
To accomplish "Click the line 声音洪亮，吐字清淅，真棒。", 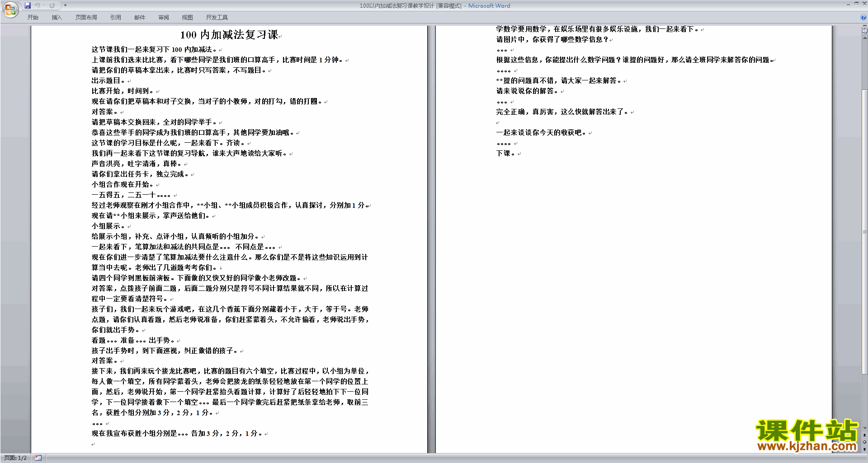I will [x=137, y=164].
